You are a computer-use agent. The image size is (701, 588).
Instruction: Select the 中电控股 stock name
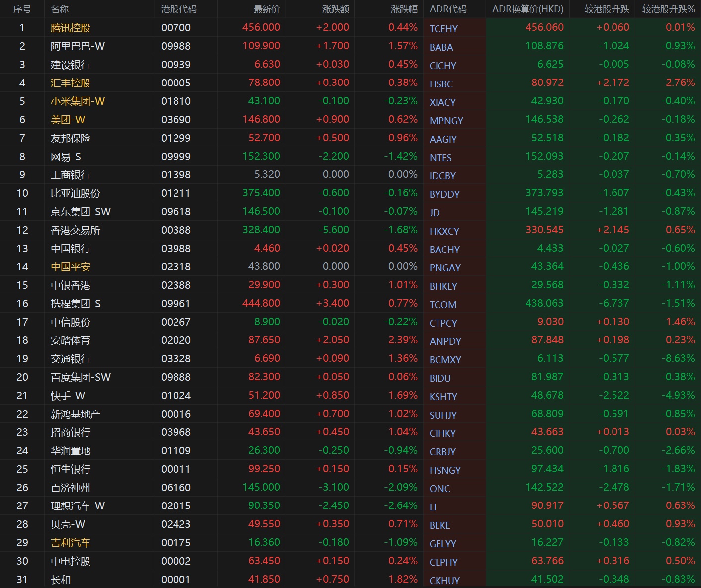click(x=71, y=561)
